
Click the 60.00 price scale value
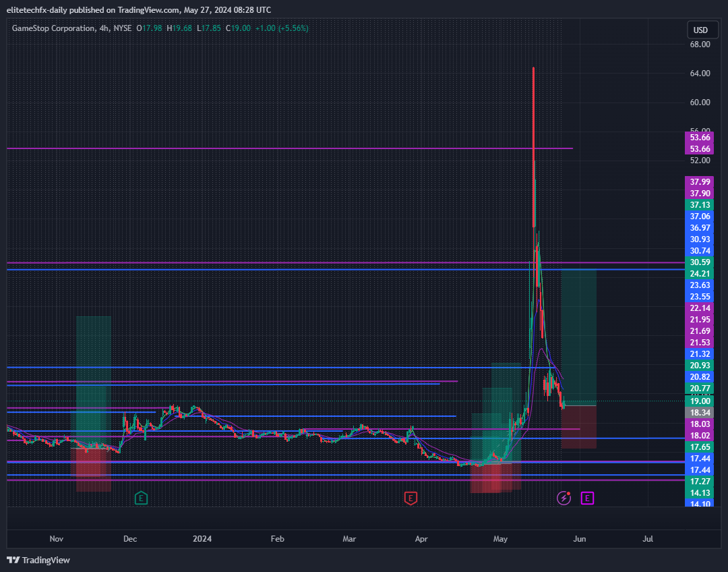(x=700, y=103)
